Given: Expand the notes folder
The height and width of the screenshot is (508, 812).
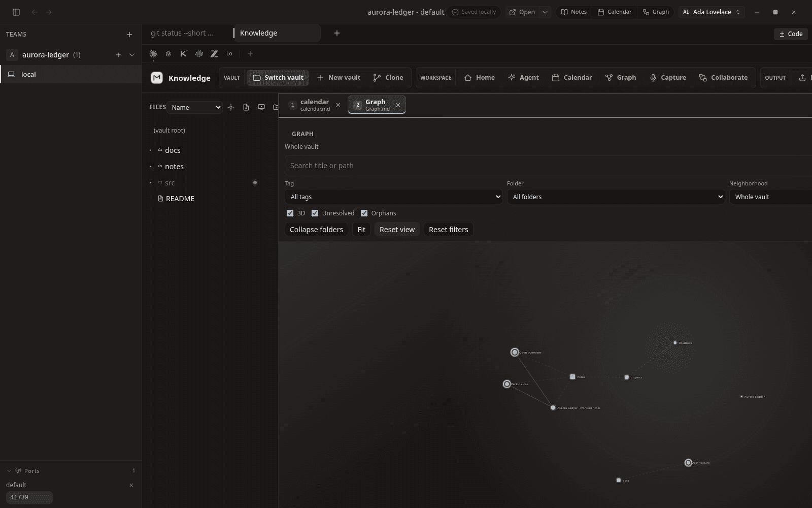Looking at the screenshot, I should 151,167.
